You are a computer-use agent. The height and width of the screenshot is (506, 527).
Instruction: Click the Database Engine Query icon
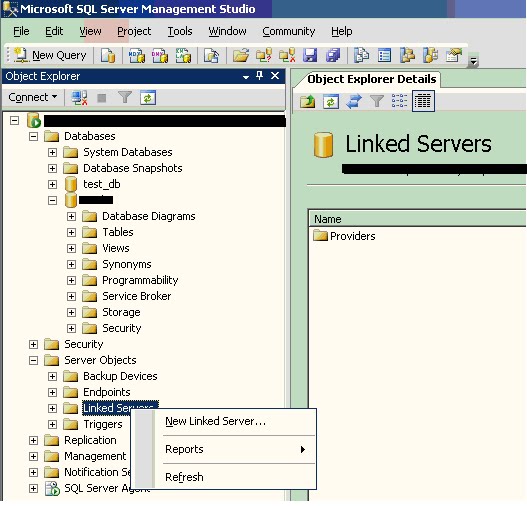tap(108, 55)
